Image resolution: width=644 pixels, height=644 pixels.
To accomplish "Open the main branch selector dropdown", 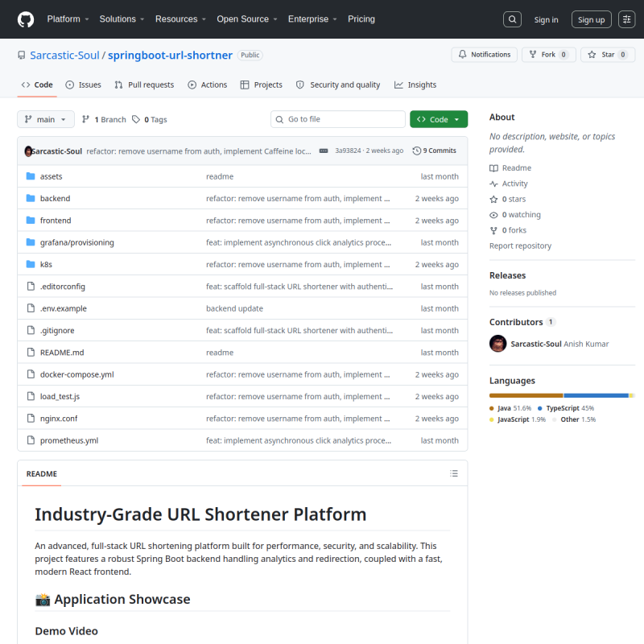I will click(46, 119).
